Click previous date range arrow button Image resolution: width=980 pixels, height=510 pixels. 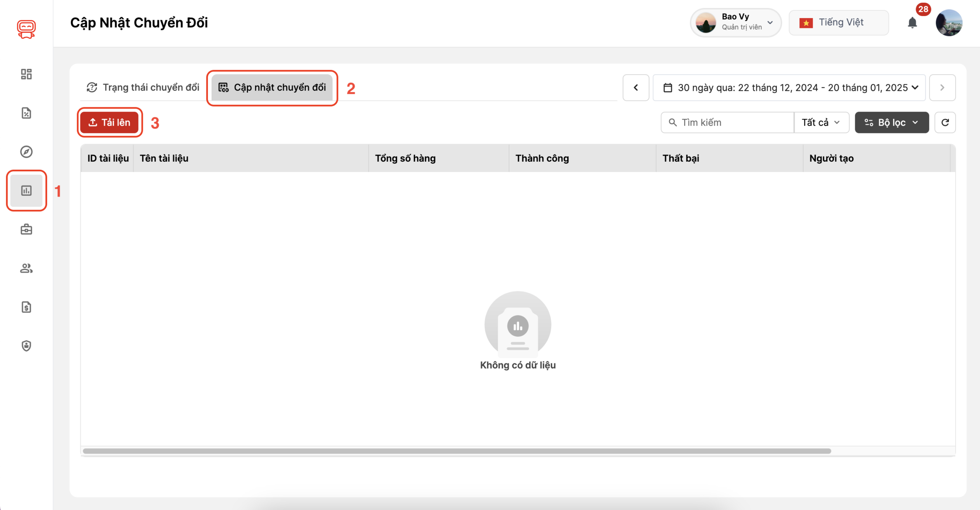pyautogui.click(x=636, y=88)
